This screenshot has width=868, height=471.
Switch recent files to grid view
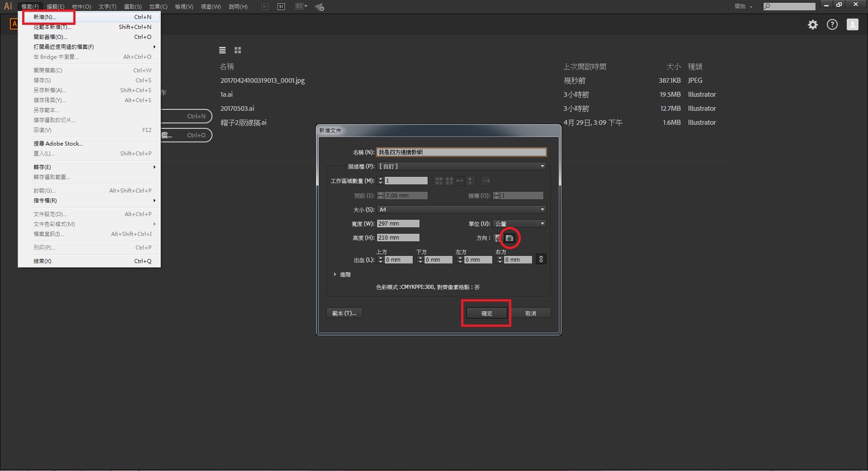pos(238,50)
